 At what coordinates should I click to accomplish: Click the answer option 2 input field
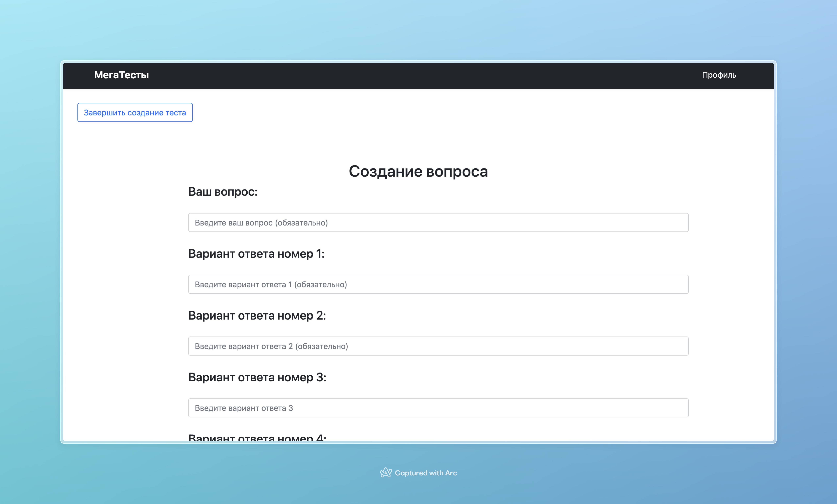tap(438, 346)
